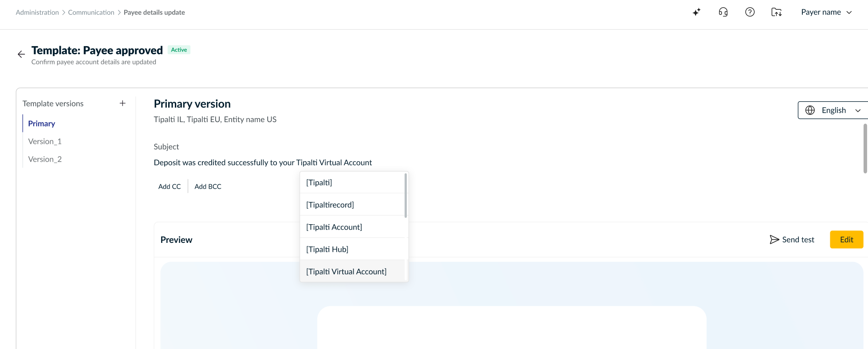Screen dimensions: 868x349
Task: Choose [Tipaltirecord] from the suggestion list
Action: 352,205
